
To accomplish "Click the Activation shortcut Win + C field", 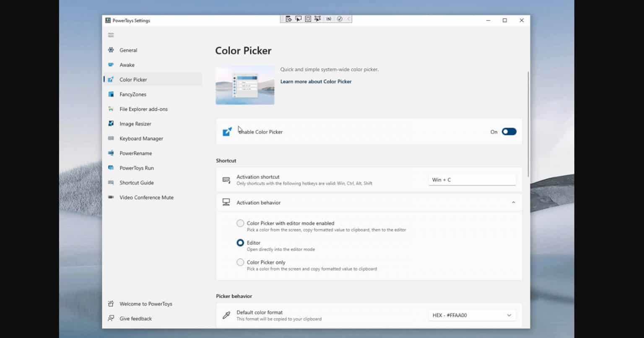I will (x=472, y=180).
